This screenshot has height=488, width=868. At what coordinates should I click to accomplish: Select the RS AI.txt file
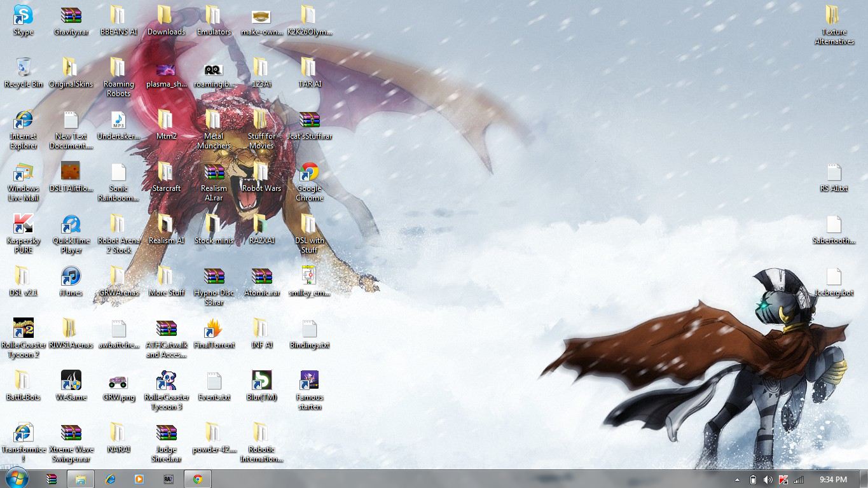coord(834,177)
